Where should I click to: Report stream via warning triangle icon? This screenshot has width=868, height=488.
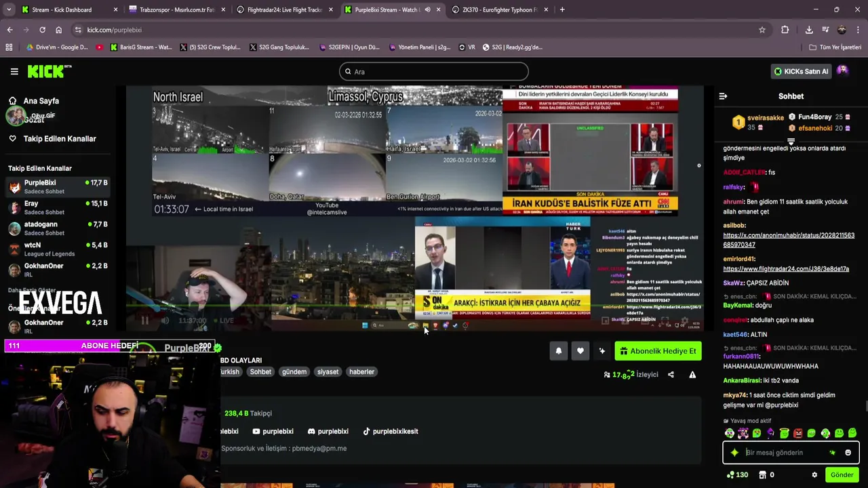tap(692, 374)
